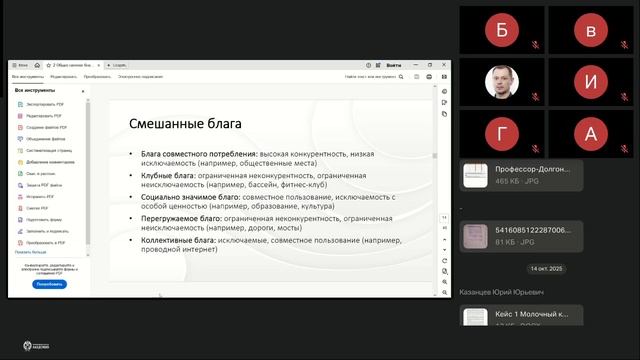Viewport: 640px width, 360px height.
Task: Open the Исправить PDF tool
Action: click(x=36, y=197)
